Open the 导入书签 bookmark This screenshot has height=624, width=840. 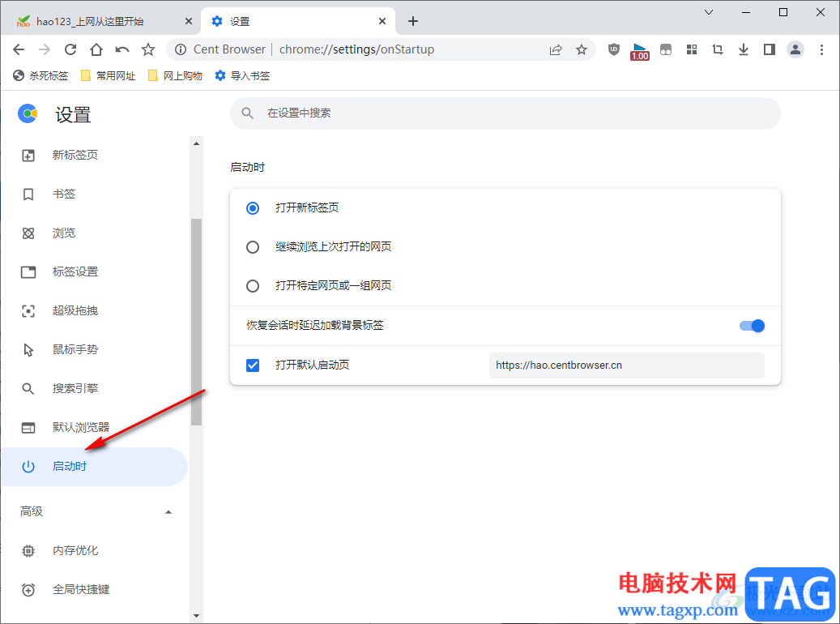(242, 75)
